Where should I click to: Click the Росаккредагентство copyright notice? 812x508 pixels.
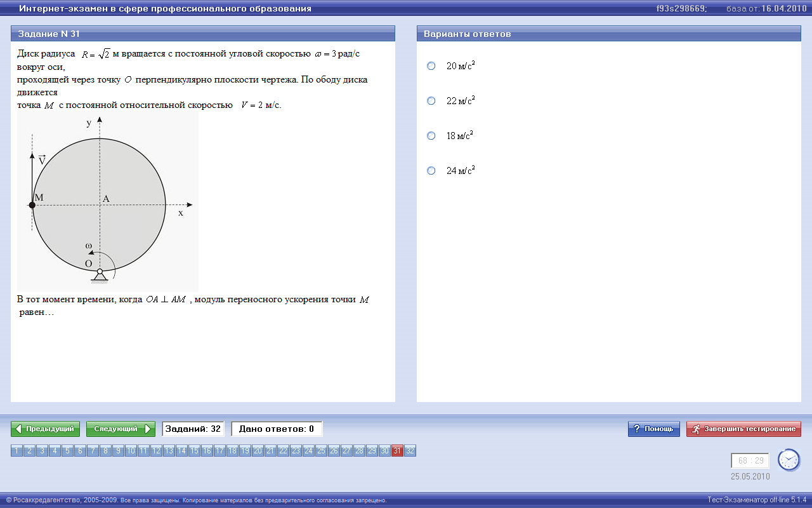(196, 500)
